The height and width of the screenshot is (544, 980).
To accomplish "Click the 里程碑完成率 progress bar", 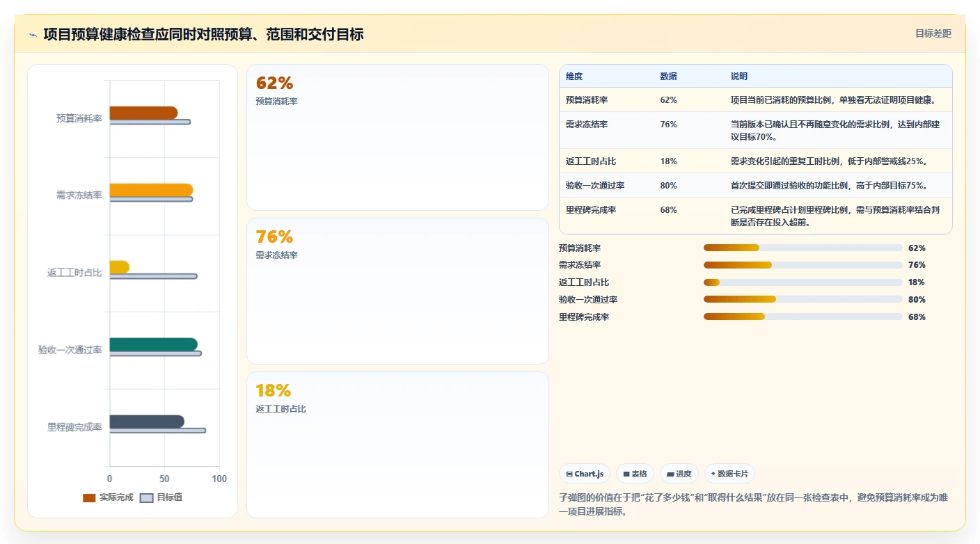I will click(803, 317).
